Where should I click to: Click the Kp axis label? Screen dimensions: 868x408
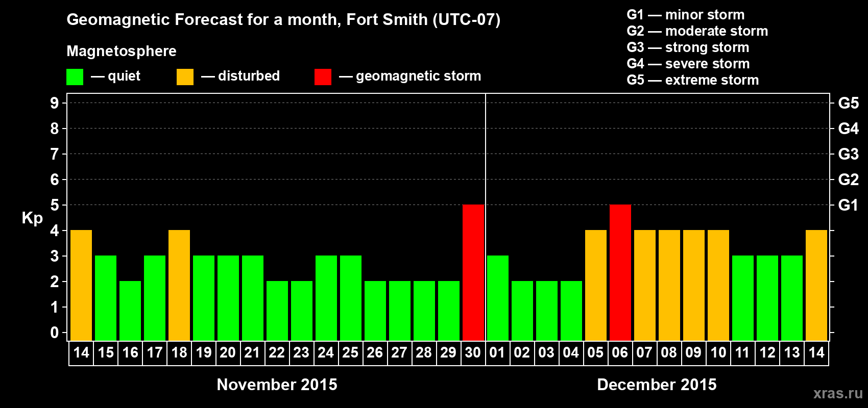[32, 218]
